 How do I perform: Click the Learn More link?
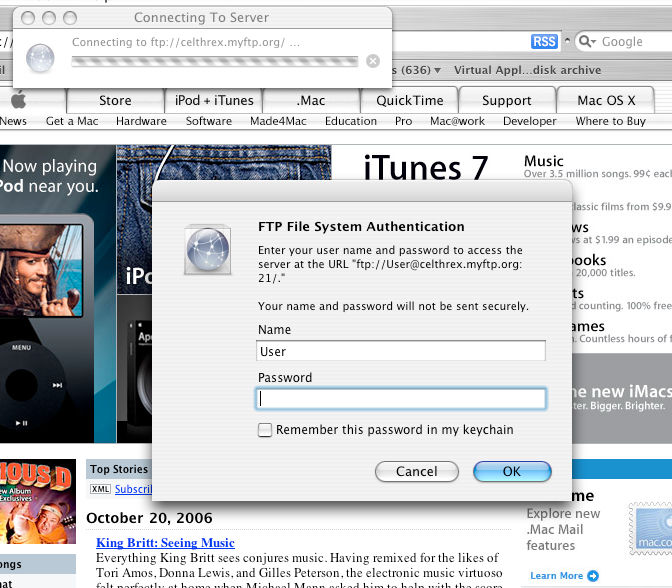pyautogui.click(x=556, y=576)
